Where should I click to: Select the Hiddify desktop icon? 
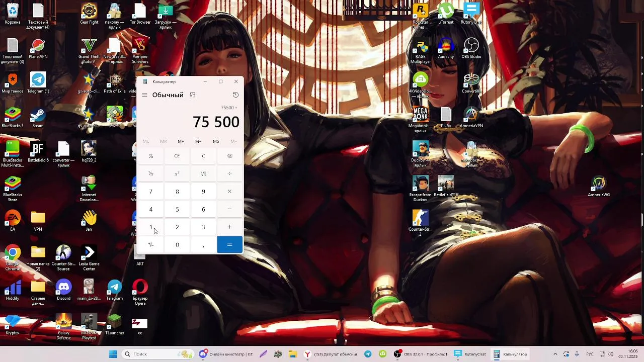point(13,290)
